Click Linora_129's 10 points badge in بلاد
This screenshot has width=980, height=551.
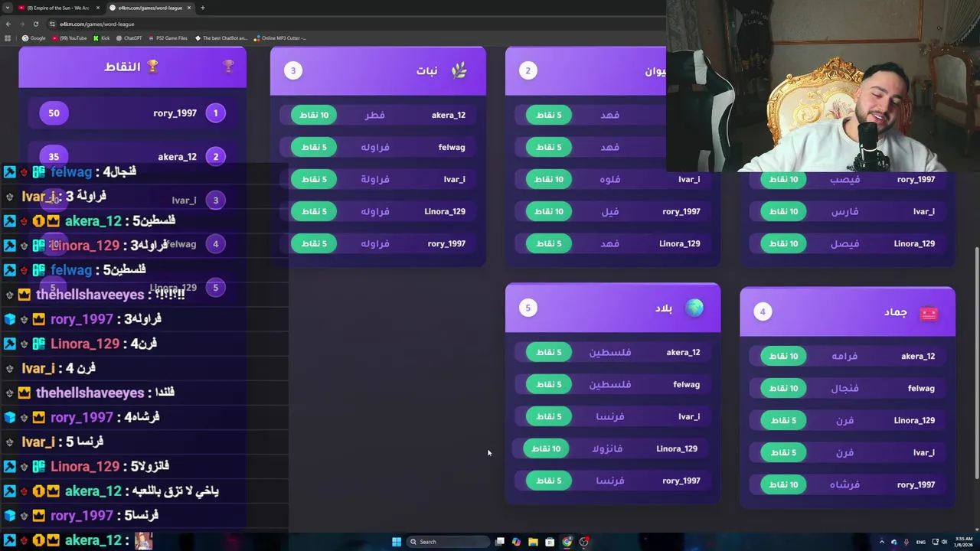pos(546,448)
